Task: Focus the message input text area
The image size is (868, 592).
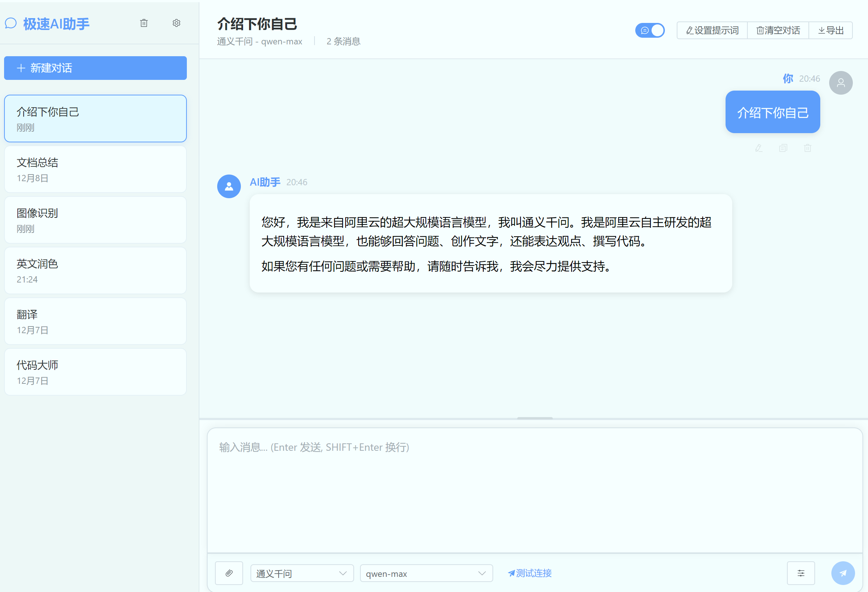Action: [x=535, y=490]
